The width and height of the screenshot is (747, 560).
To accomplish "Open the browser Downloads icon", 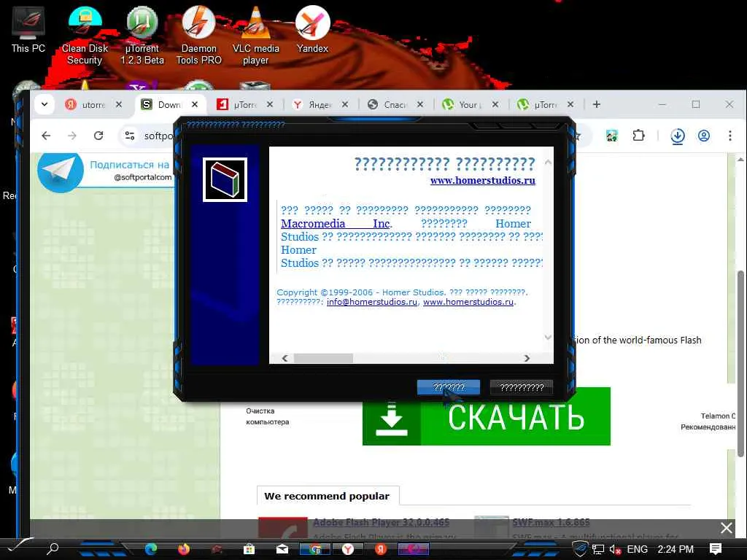I will (678, 136).
